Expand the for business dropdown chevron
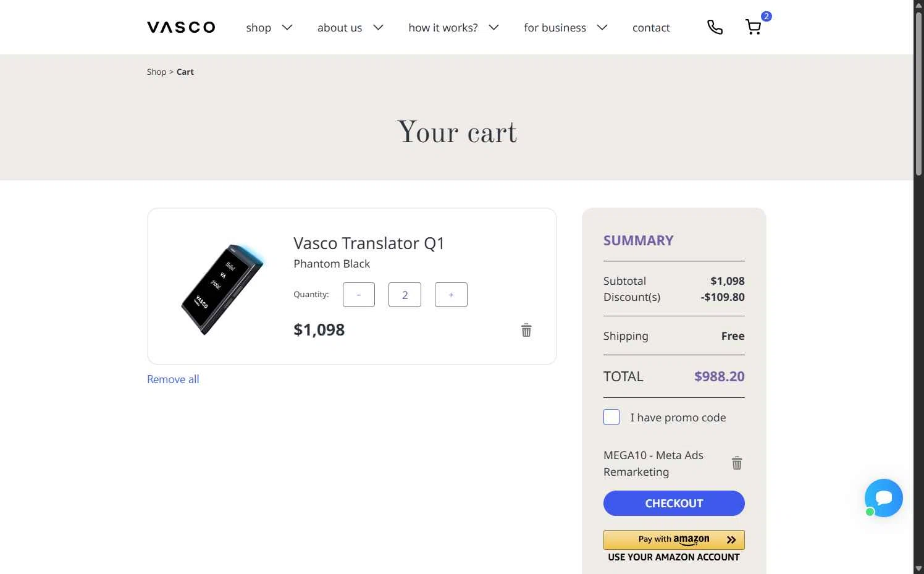The width and height of the screenshot is (924, 574). [x=602, y=27]
